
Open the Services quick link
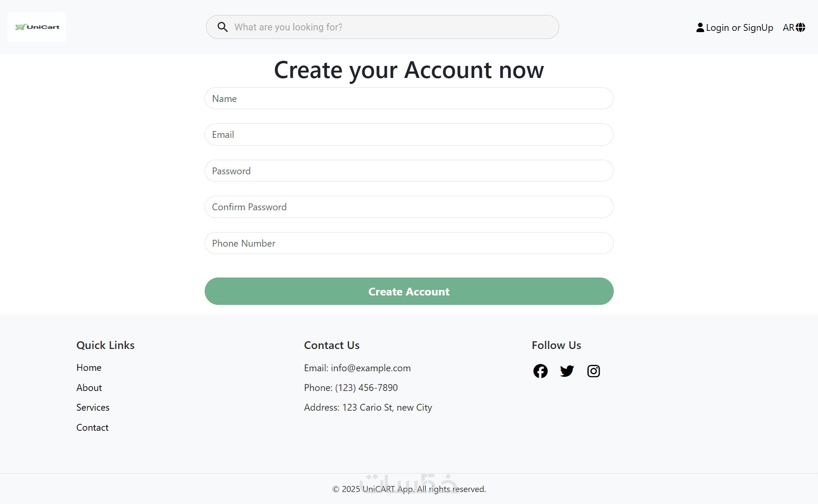coord(93,407)
